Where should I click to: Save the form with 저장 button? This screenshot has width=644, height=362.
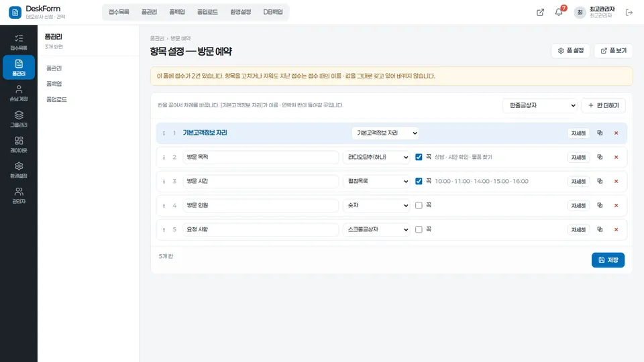tap(608, 260)
